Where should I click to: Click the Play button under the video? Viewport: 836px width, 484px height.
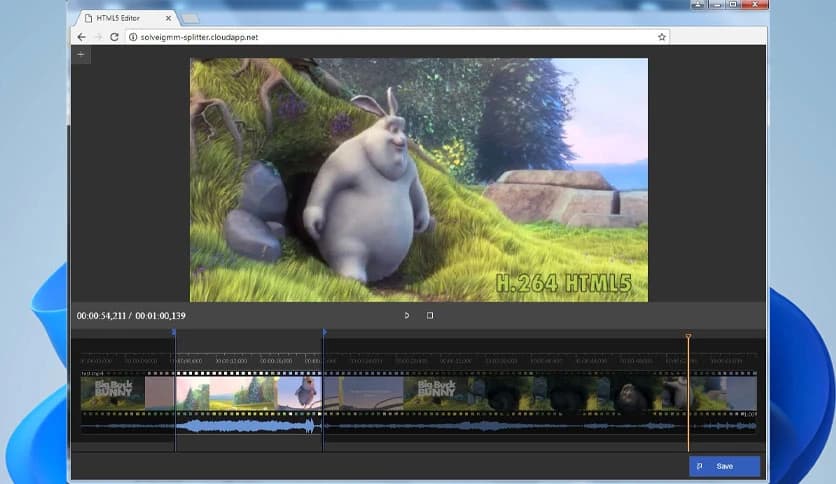tap(407, 316)
